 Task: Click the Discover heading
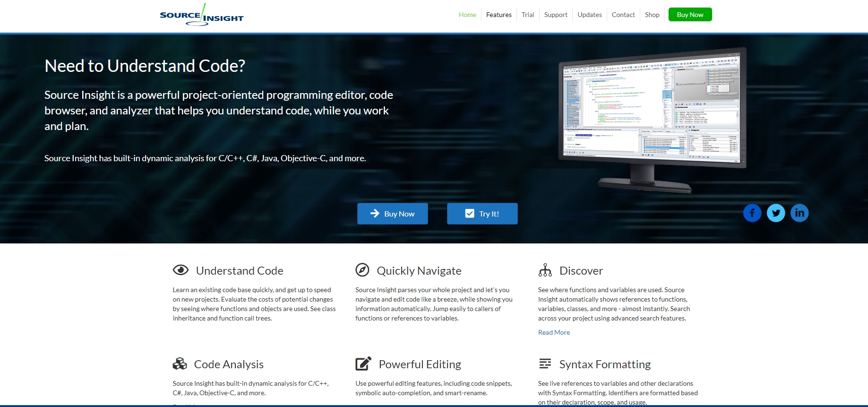581,271
